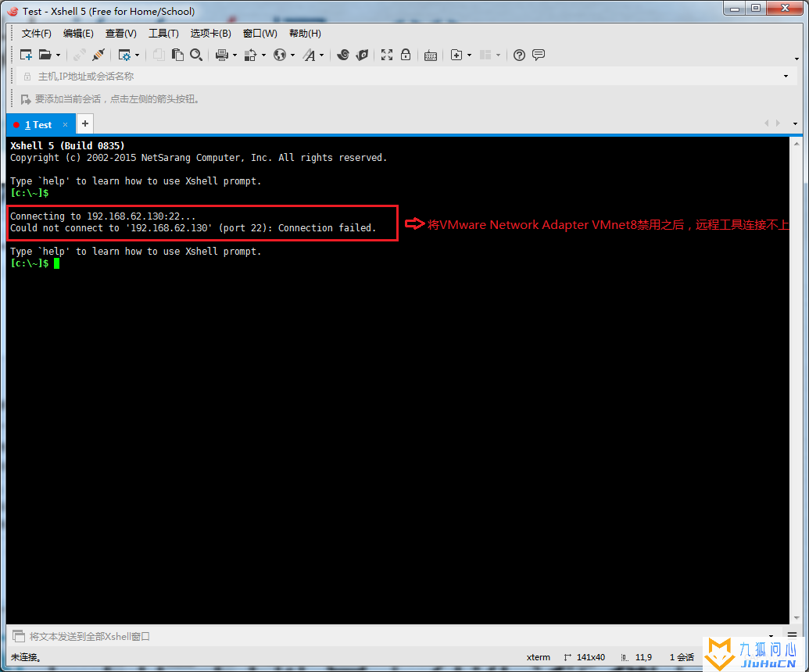Image resolution: width=809 pixels, height=672 pixels.
Task: Open the 工具(T) menu
Action: coord(163,34)
